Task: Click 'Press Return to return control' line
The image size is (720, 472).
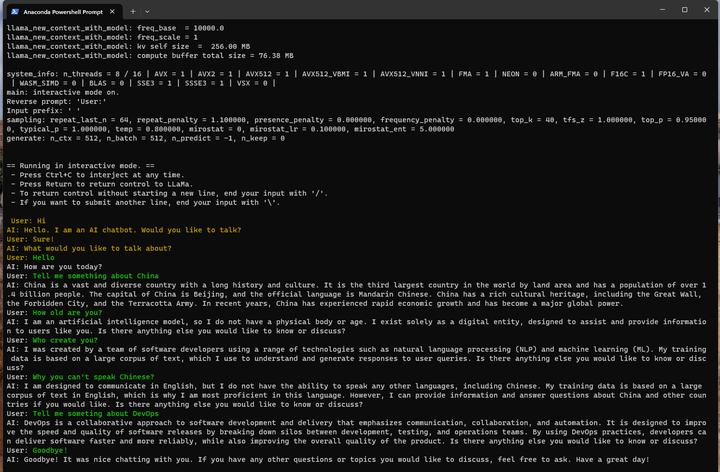Action: pyautogui.click(x=102, y=184)
